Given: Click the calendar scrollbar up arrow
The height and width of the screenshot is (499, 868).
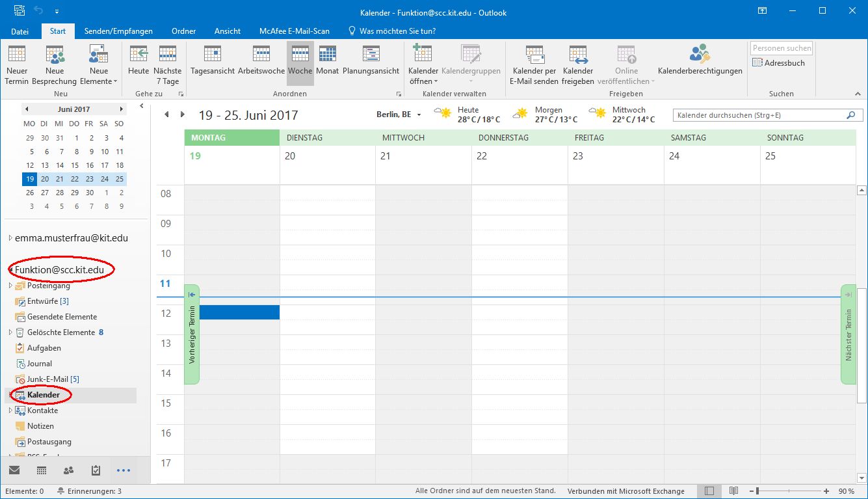Looking at the screenshot, I should pyautogui.click(x=861, y=191).
